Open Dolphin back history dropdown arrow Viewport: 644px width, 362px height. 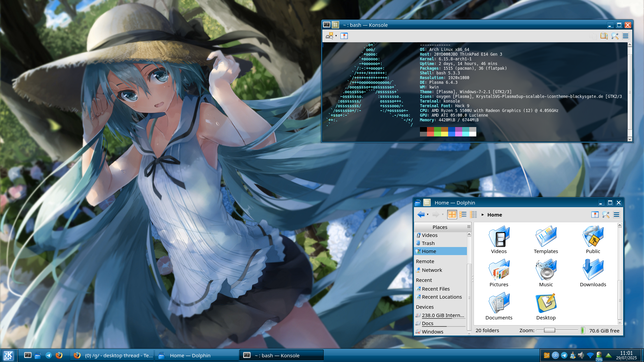coord(428,215)
